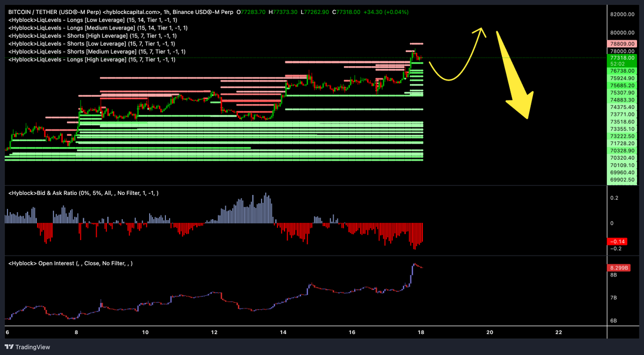Click date 20 on the time axis
The image size is (644, 355).
490,332
